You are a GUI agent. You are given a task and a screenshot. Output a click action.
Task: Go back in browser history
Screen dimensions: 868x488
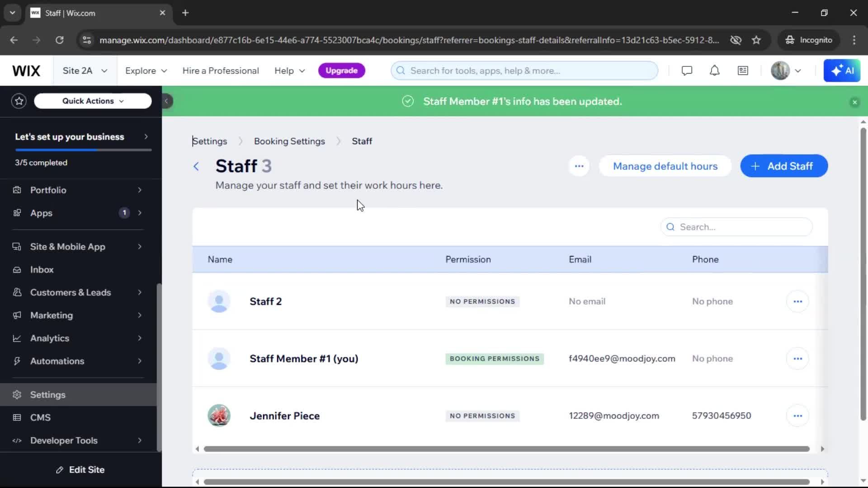click(14, 40)
